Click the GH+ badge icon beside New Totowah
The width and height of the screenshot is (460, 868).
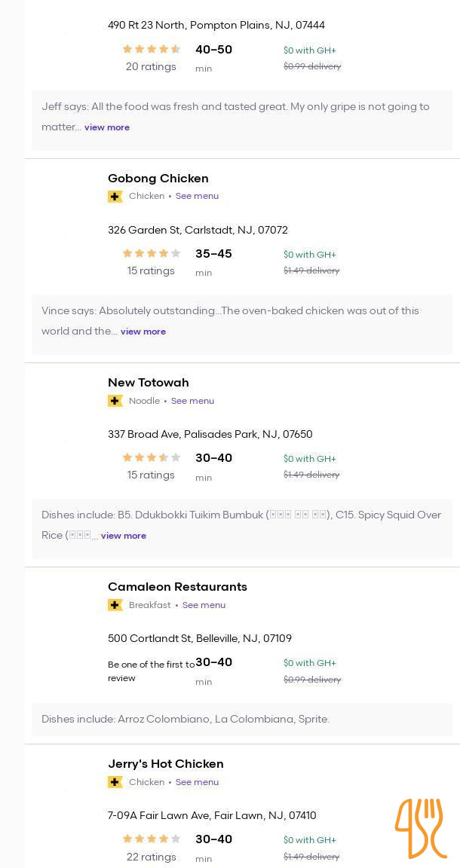click(115, 401)
